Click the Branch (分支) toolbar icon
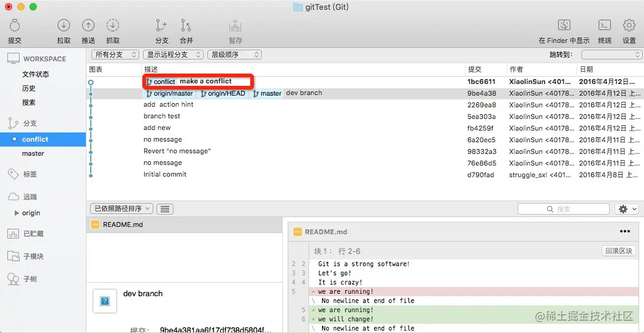The width and height of the screenshot is (644, 333). (162, 26)
